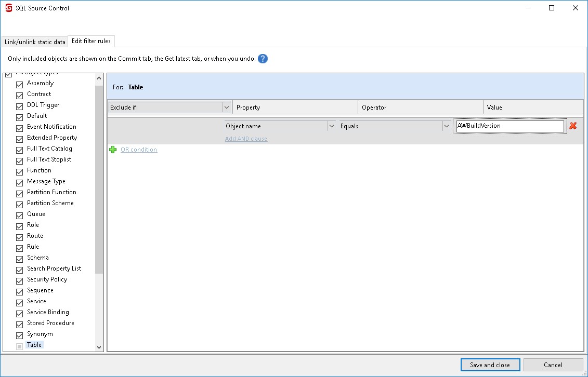The height and width of the screenshot is (377, 588).
Task: Toggle the Partition Scheme checkbox
Action: [x=20, y=205]
